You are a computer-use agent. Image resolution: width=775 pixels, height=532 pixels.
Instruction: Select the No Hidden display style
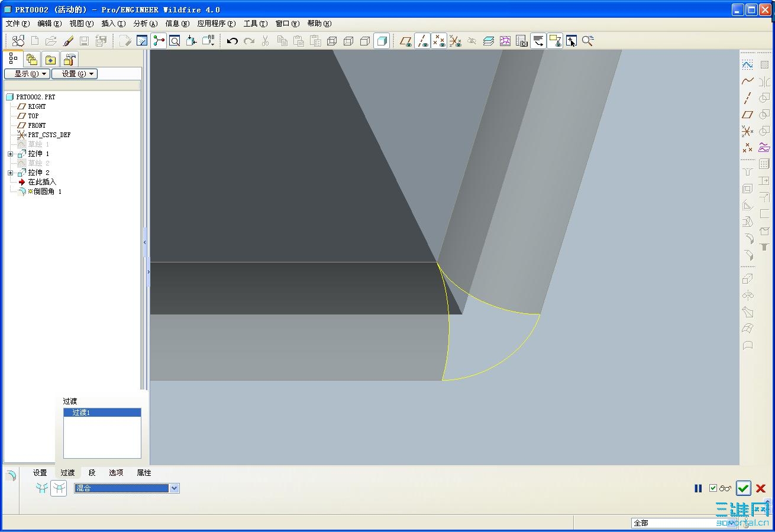tap(365, 41)
